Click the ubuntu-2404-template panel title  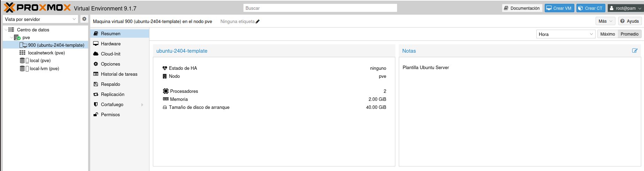click(182, 51)
